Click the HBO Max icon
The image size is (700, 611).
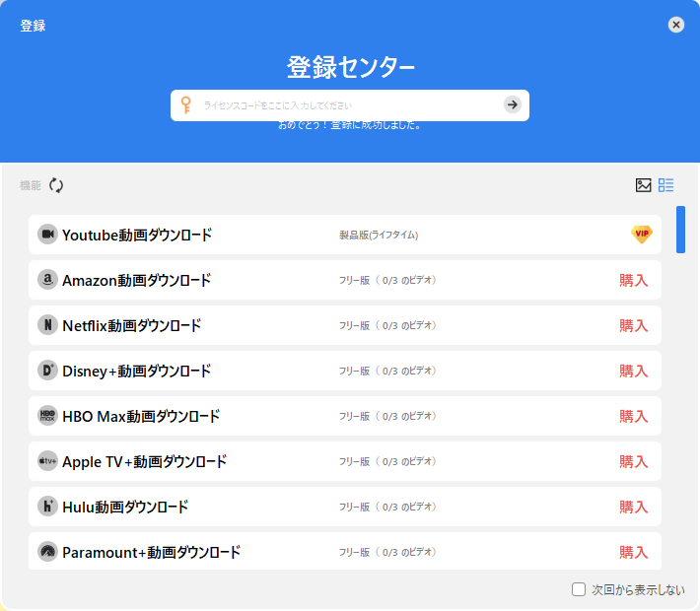tap(47, 416)
